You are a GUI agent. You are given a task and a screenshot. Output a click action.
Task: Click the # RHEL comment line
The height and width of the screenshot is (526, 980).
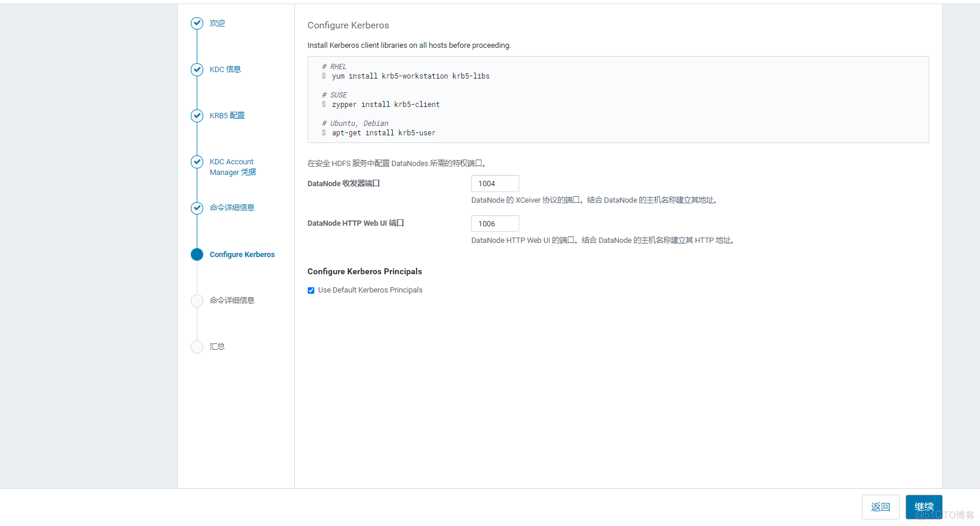point(334,67)
